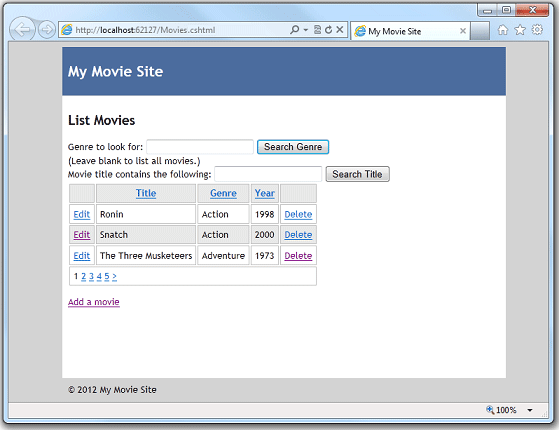Click the movie title search field
Screen dimensions: 559x430
(x=268, y=174)
